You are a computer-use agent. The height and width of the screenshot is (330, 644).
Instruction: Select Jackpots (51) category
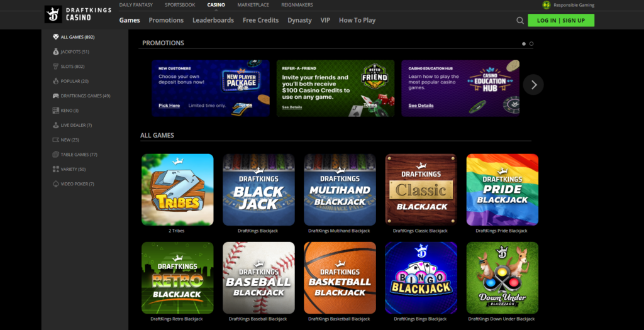[x=75, y=52]
